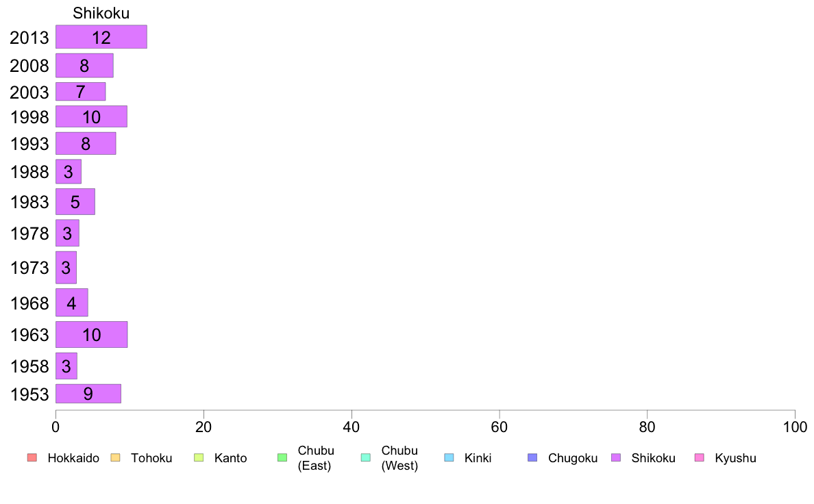Image resolution: width=814 pixels, height=504 pixels.
Task: Click the 1973 year axis label
Action: click(29, 268)
